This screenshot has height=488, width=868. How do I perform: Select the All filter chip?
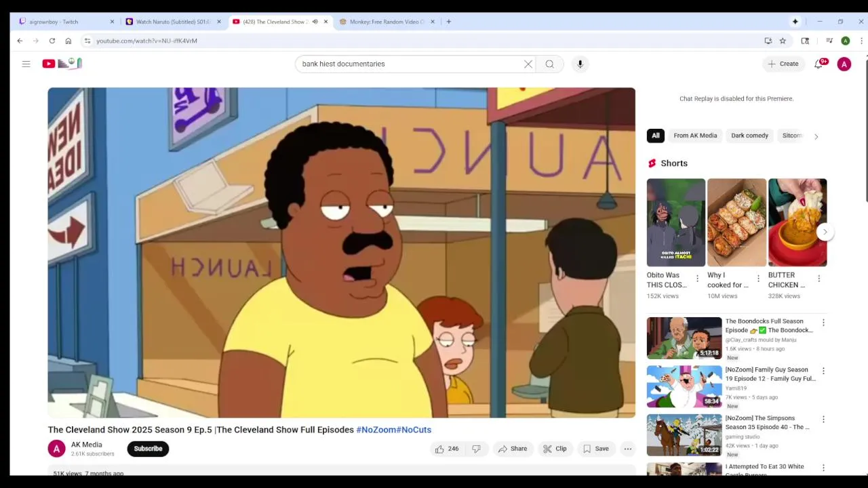656,136
